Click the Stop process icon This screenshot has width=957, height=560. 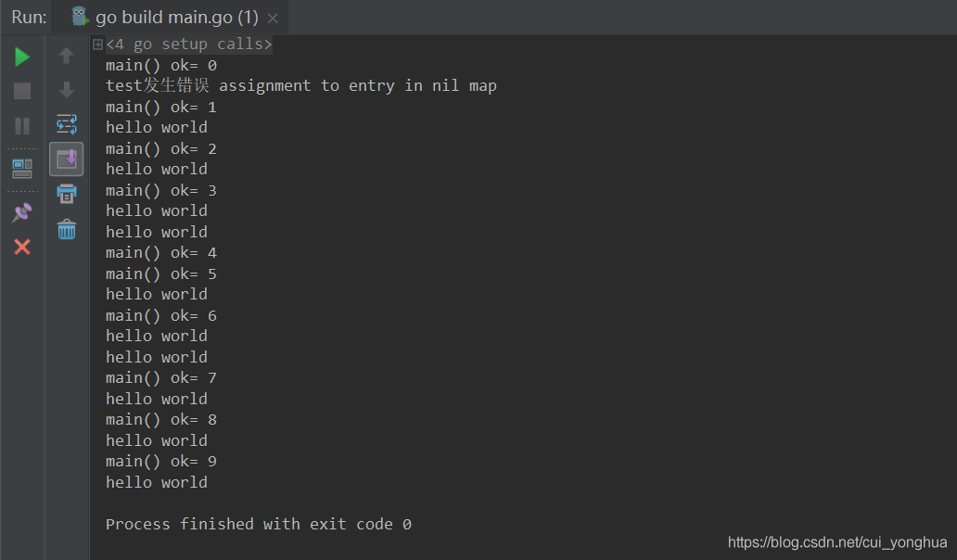20,88
